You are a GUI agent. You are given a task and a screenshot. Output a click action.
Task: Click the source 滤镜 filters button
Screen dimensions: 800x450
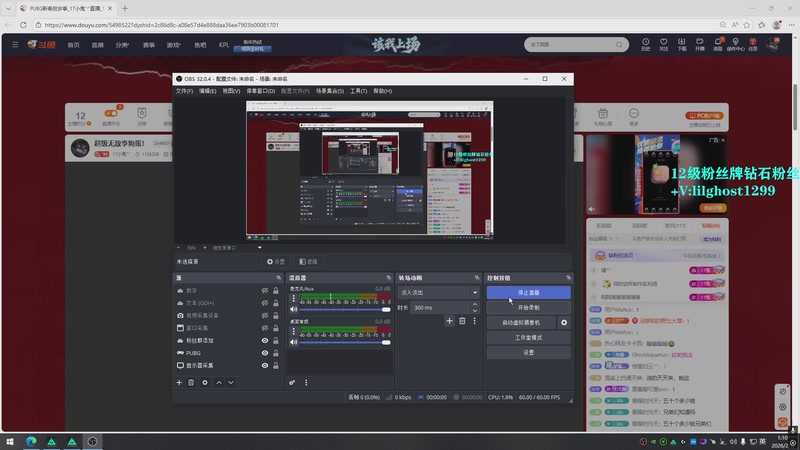click(308, 262)
